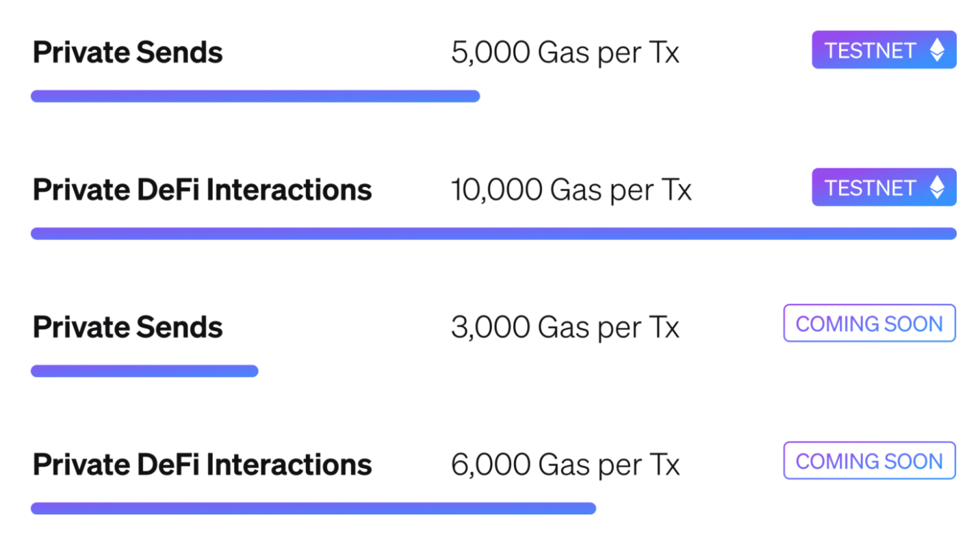Viewport: 980px width, 535px height.
Task: Click the progress bar under 5,000 Gas Private Sends
Action: (255, 96)
